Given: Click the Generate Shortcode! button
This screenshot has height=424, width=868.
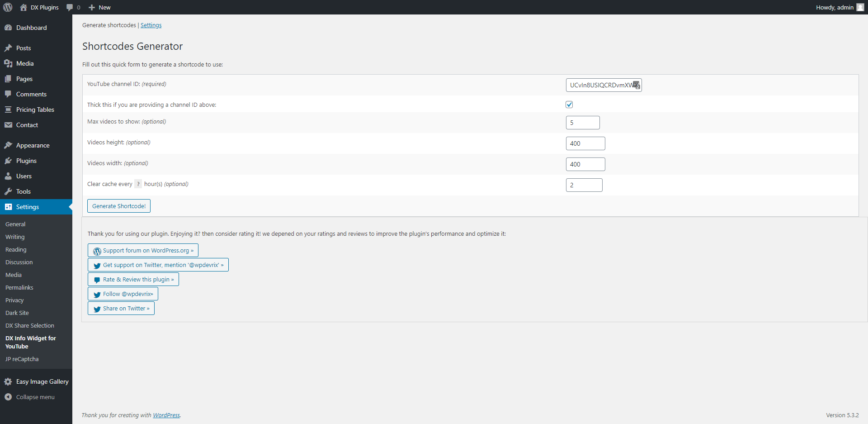Looking at the screenshot, I should [119, 206].
